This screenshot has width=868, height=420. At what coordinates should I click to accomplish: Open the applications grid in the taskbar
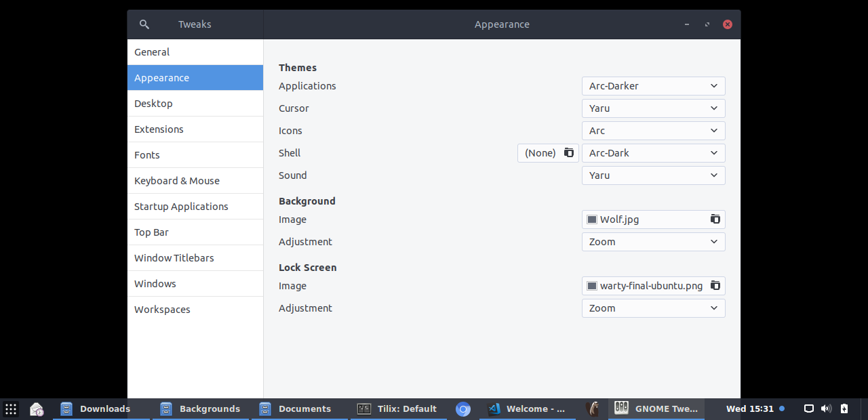click(x=11, y=409)
